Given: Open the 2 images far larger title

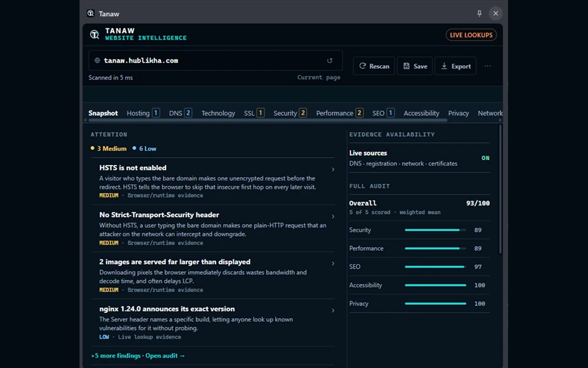Looking at the screenshot, I should tap(175, 262).
